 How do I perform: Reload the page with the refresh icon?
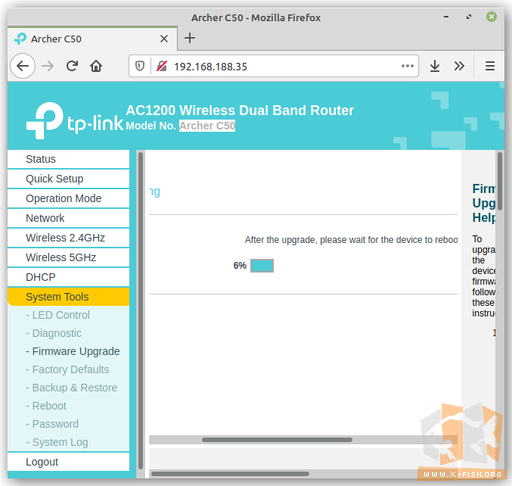coord(72,66)
